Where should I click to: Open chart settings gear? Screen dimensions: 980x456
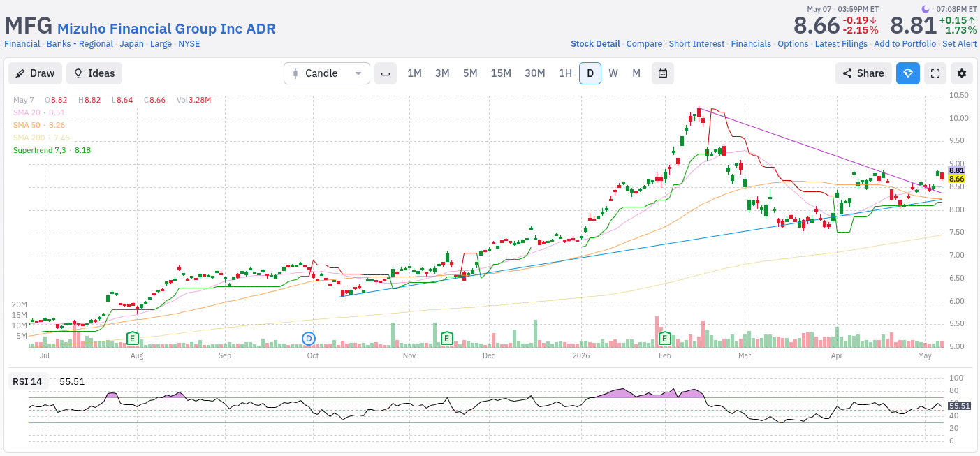[x=962, y=73]
